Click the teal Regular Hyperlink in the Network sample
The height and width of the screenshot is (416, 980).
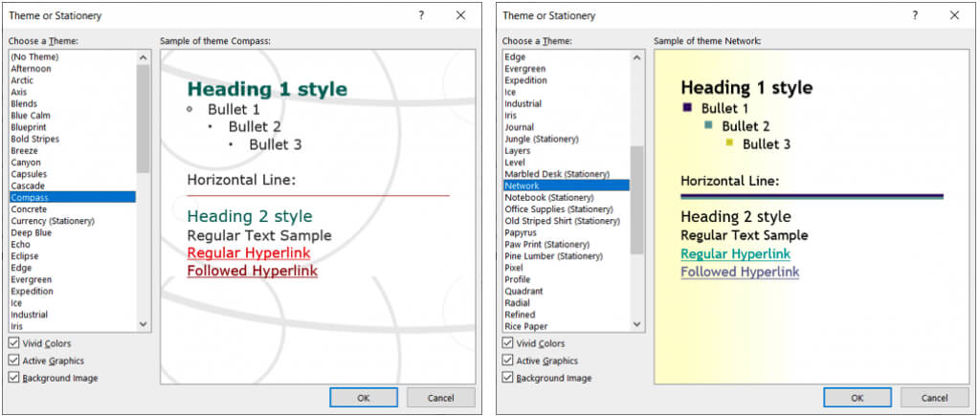[x=735, y=253]
